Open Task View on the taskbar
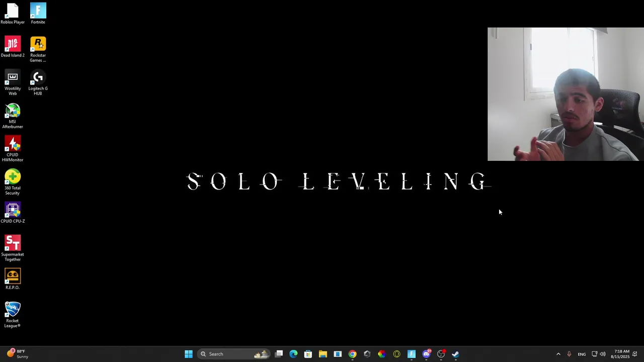 [x=279, y=354]
